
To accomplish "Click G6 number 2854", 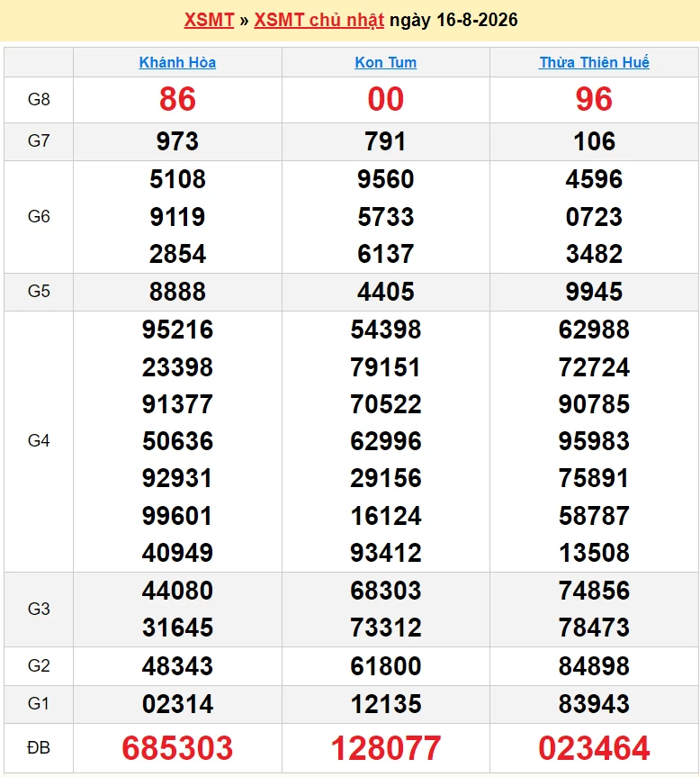I will [x=178, y=254].
